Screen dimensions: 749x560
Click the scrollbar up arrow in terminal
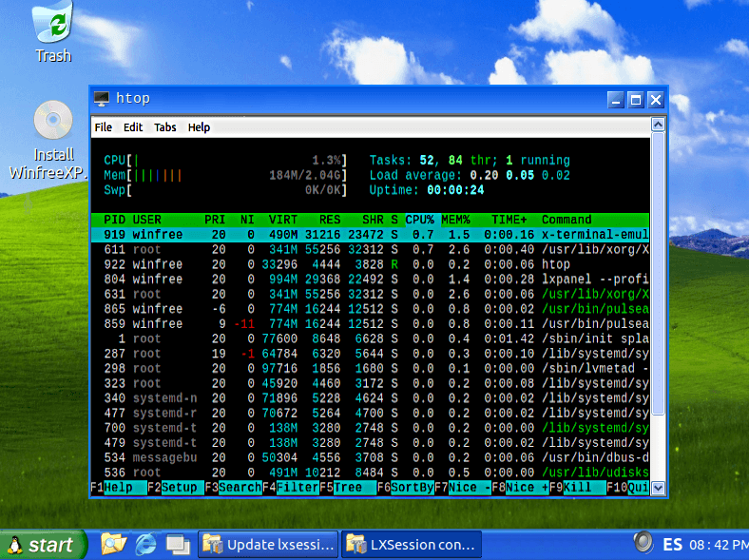click(658, 125)
